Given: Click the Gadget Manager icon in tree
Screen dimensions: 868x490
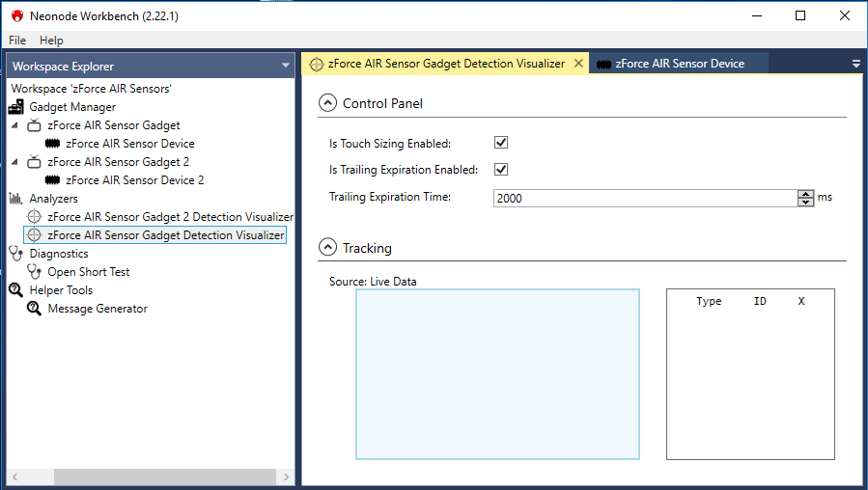Looking at the screenshot, I should (15, 107).
